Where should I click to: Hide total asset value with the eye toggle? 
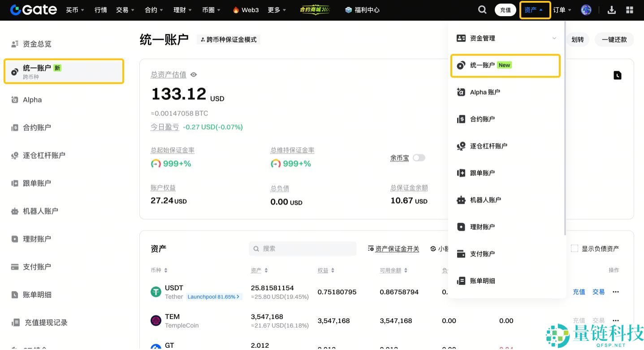[193, 74]
